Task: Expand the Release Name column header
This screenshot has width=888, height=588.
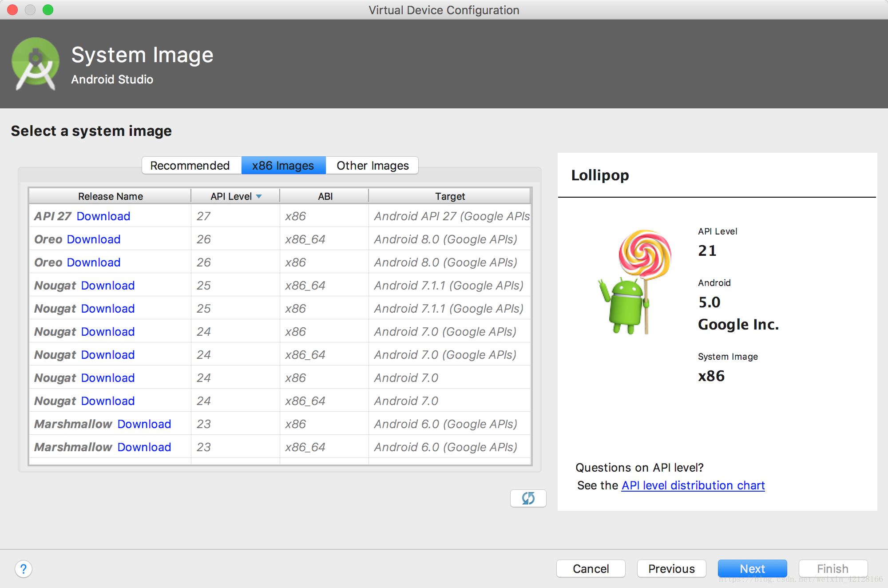Action: (x=111, y=196)
